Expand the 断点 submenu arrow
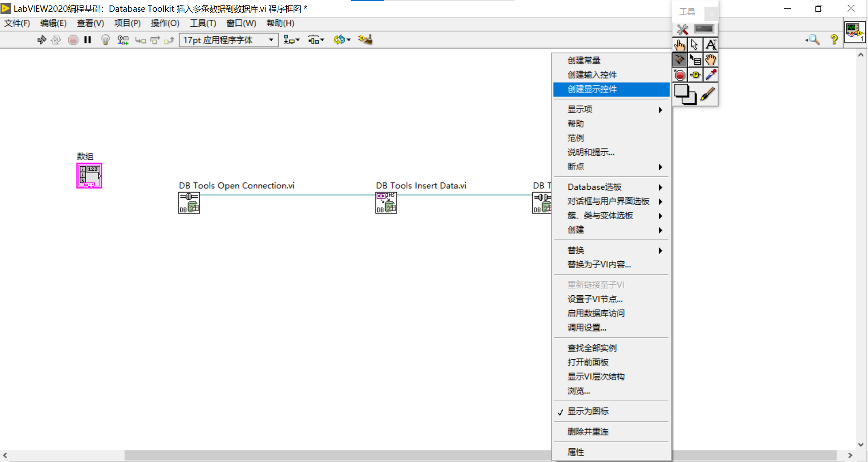868x462 pixels. coord(660,167)
